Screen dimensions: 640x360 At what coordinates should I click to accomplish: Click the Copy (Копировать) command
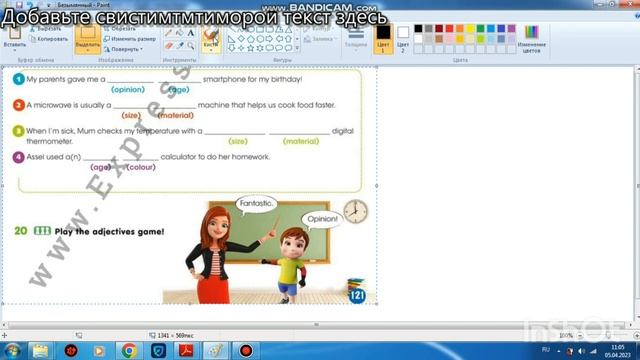pos(49,39)
